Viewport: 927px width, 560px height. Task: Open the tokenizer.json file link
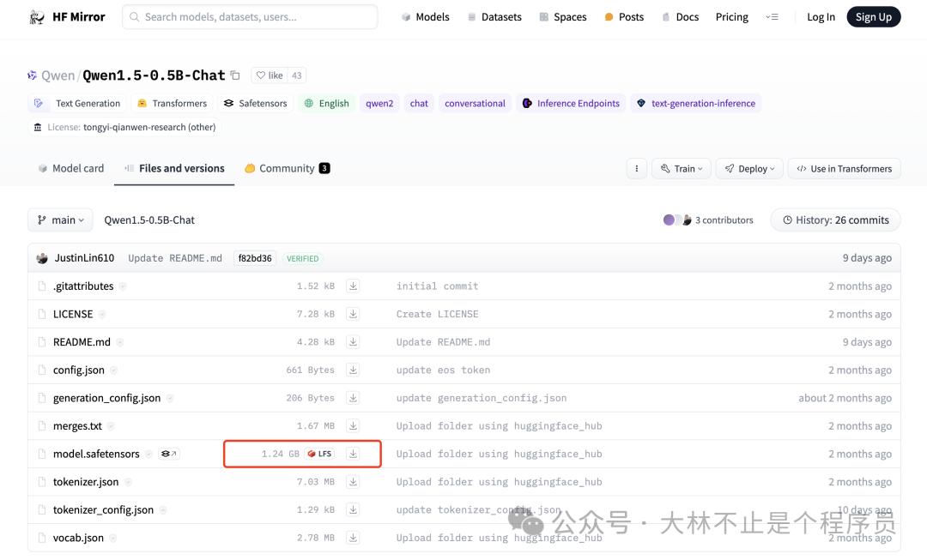coord(86,482)
